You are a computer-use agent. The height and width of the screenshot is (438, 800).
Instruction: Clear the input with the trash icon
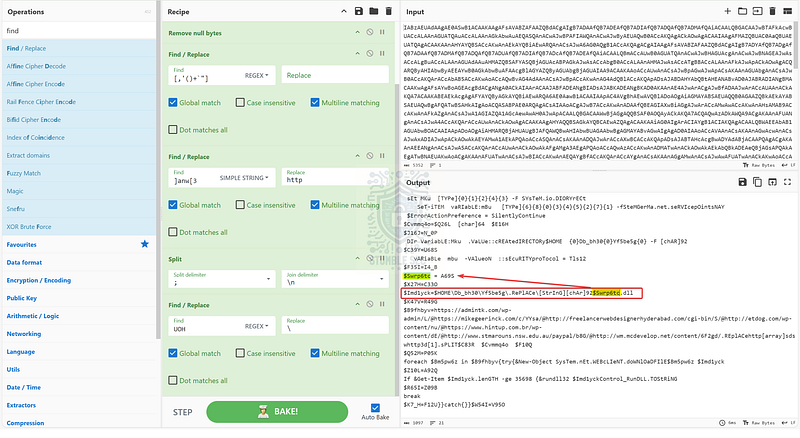tap(772, 11)
